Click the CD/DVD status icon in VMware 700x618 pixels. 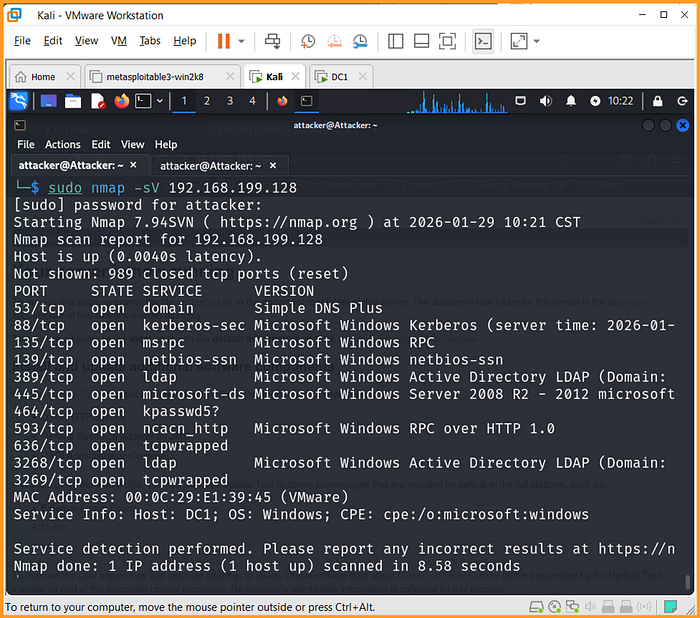pyautogui.click(x=554, y=606)
